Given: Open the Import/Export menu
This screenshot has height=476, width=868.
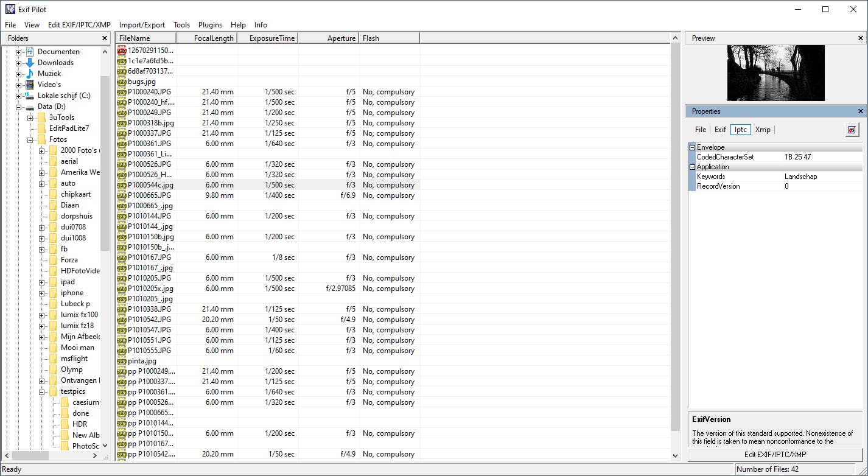Looking at the screenshot, I should click(142, 25).
